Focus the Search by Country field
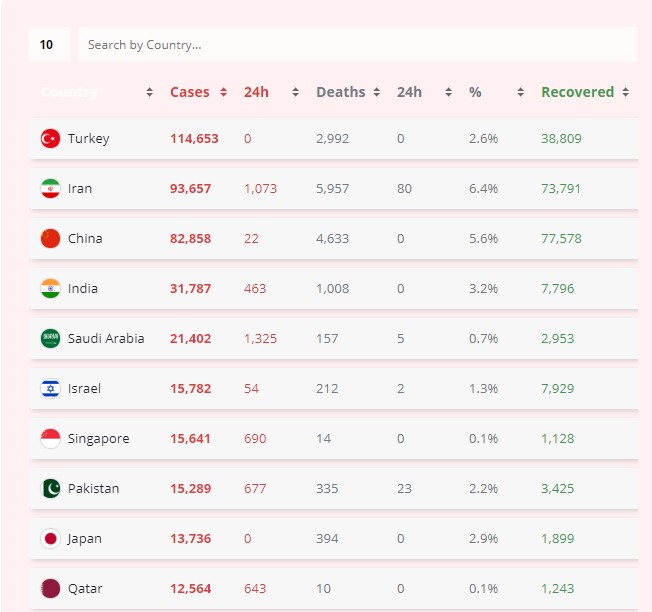Image resolution: width=652 pixels, height=612 pixels. point(357,45)
